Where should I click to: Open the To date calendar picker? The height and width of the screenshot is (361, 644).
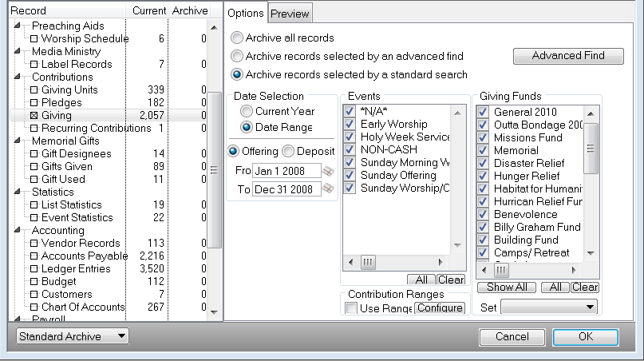click(327, 188)
